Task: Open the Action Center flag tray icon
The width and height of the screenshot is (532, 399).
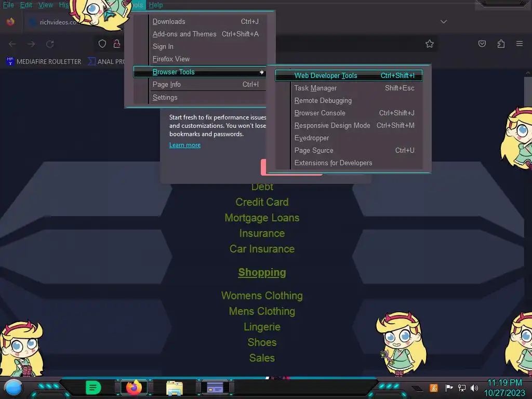Action: click(x=449, y=388)
